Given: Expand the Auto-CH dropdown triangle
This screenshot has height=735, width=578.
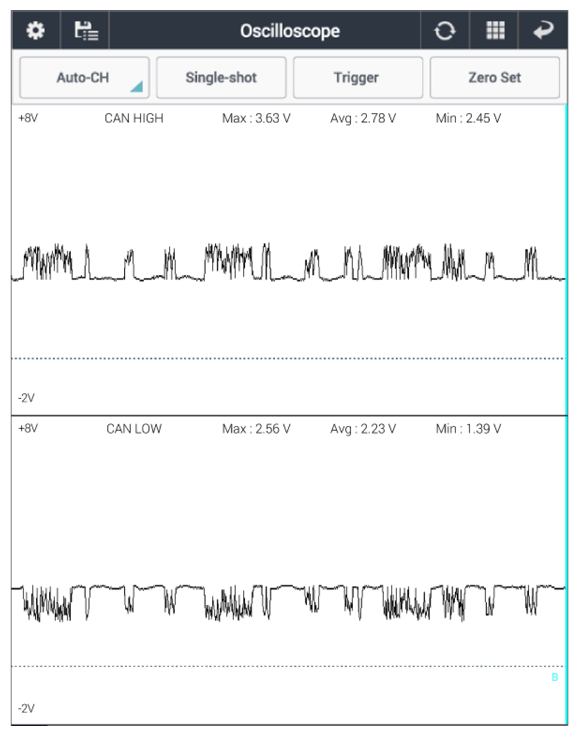Looking at the screenshot, I should pos(136,87).
